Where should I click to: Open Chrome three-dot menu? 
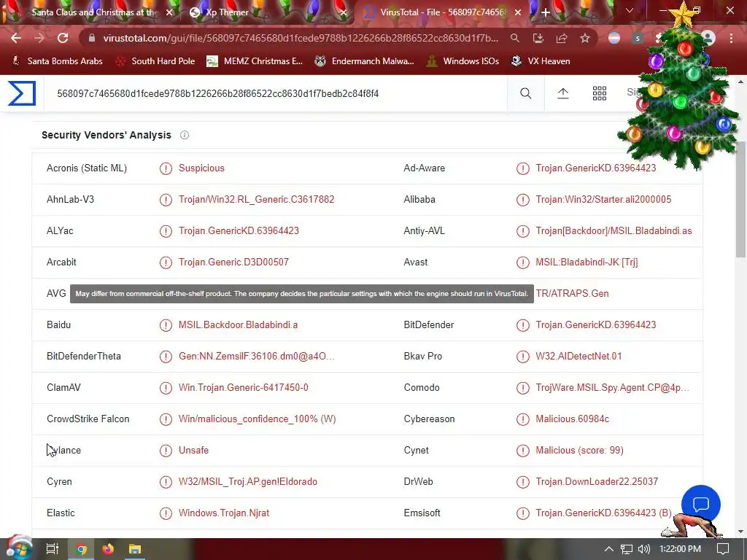point(731,38)
